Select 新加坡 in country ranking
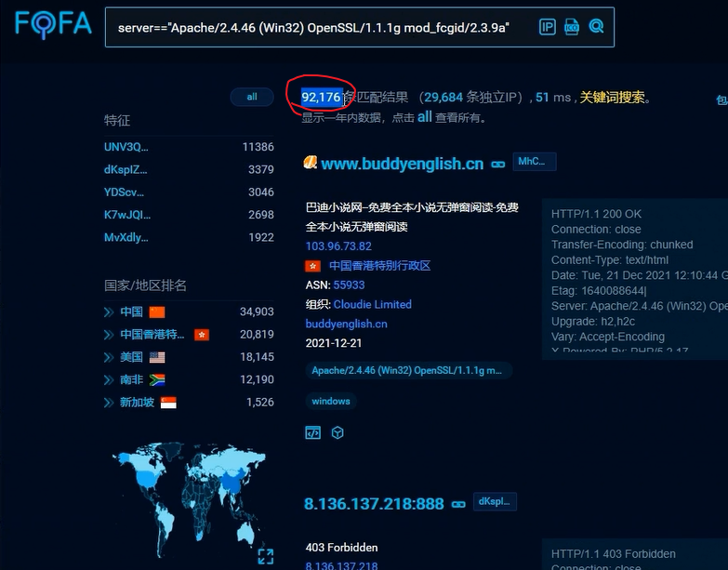The width and height of the screenshot is (728, 570). tap(137, 402)
